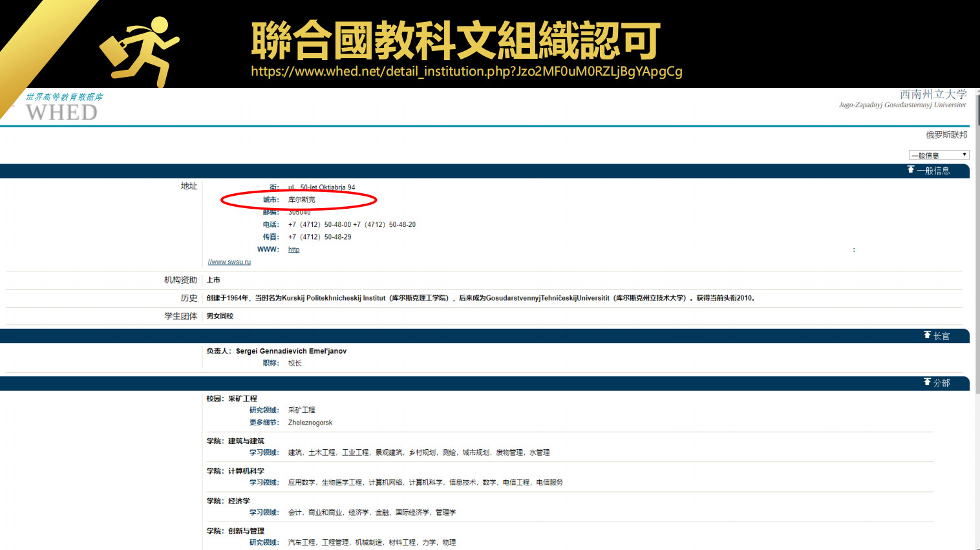Click the 学院: 创新与管理 heading
The width and height of the screenshot is (980, 550).
tap(235, 531)
